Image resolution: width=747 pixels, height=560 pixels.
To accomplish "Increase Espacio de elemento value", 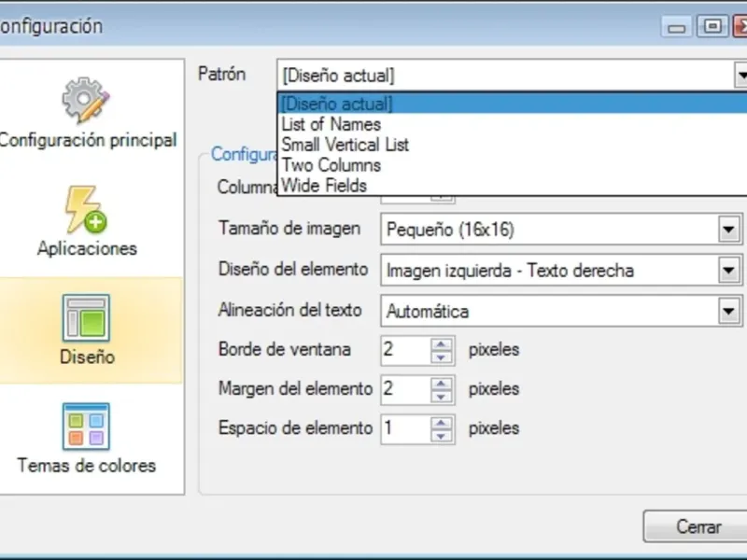I will click(x=441, y=423).
